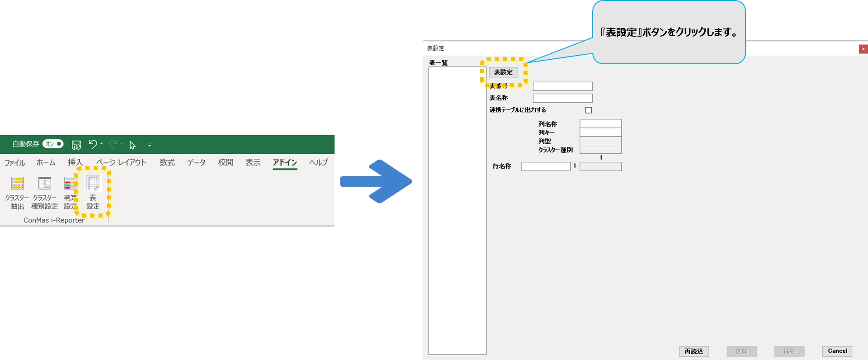This screenshot has width=868, height=360.
Task: Click the Redo arrow icon
Action: (113, 144)
